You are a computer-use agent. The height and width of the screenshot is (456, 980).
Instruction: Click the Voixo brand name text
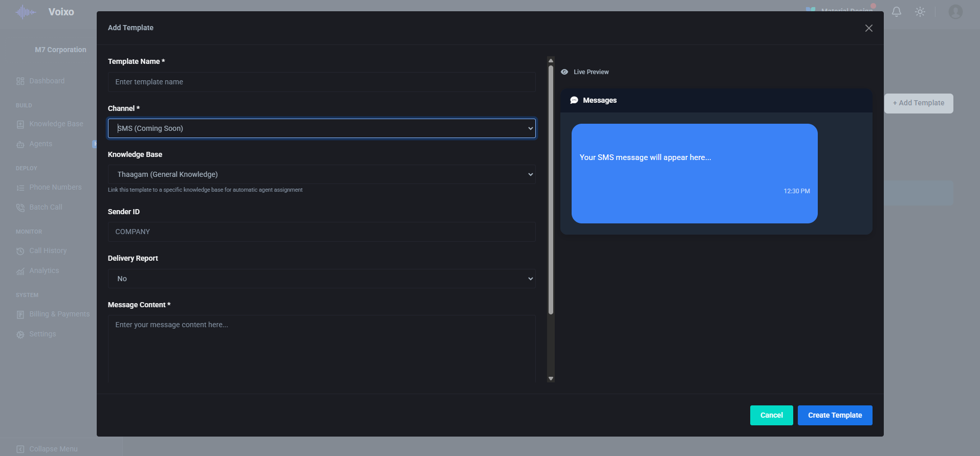[x=61, y=12]
